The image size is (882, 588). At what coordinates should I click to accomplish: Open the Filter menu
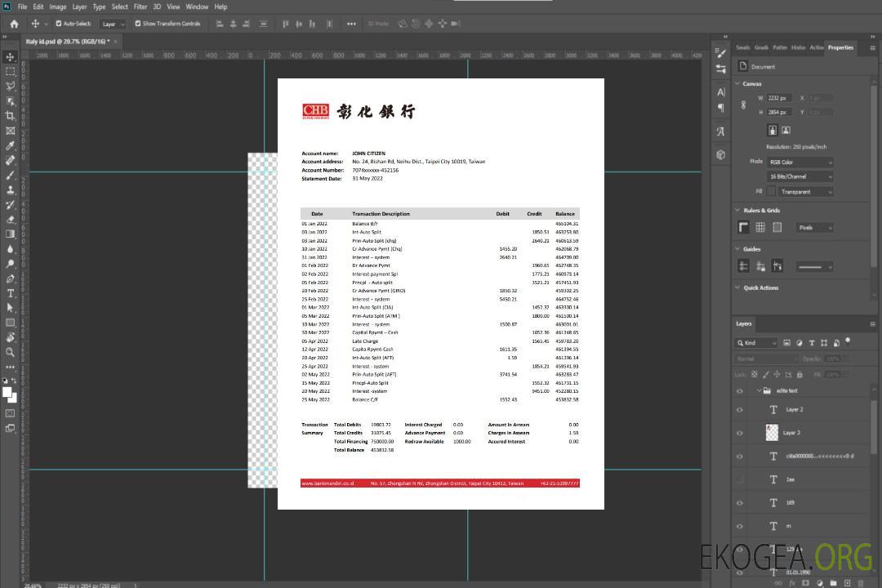coord(140,7)
